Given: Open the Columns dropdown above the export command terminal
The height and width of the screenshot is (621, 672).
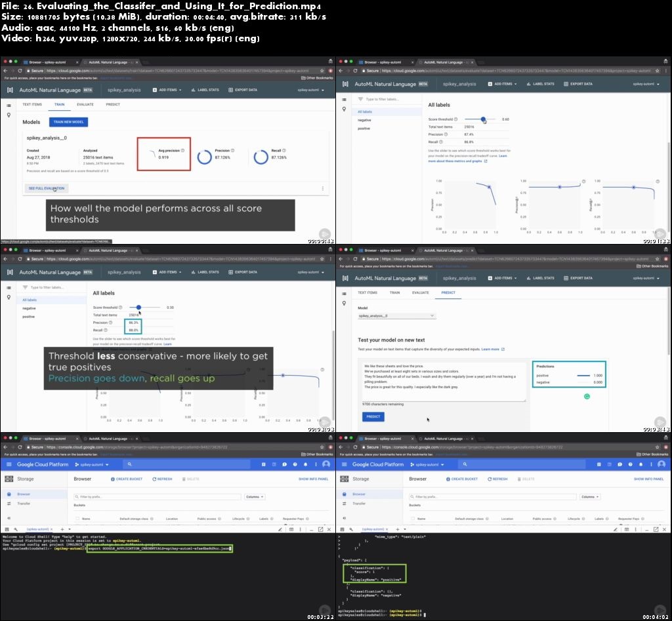Looking at the screenshot, I should pos(255,497).
